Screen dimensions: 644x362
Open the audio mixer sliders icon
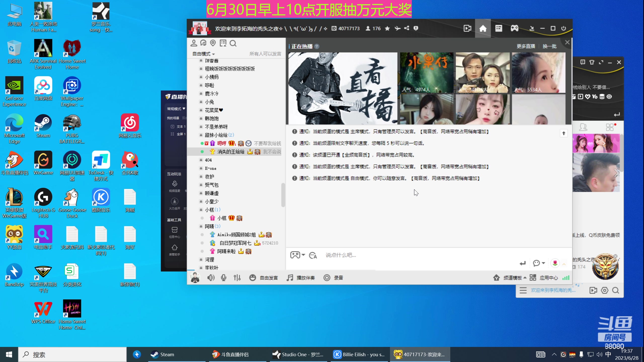coord(237,278)
